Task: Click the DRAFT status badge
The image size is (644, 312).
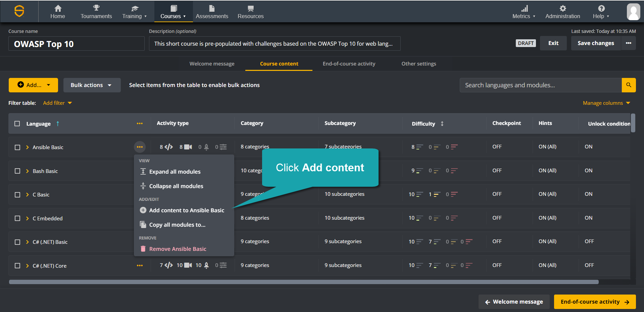Action: (x=526, y=43)
